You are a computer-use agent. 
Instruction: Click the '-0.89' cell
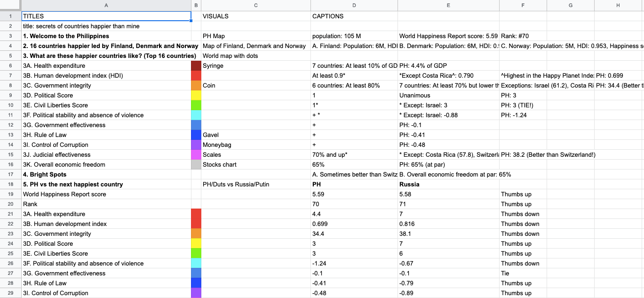448,293
